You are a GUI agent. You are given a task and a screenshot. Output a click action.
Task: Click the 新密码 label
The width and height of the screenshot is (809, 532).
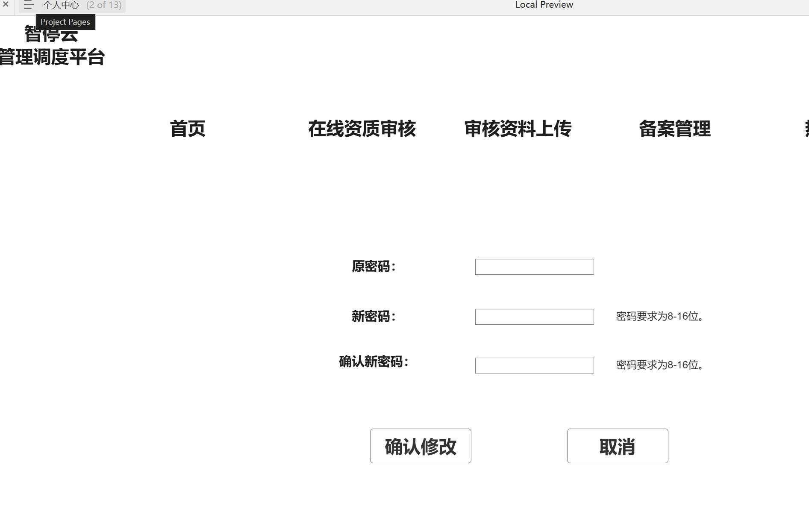[374, 317]
